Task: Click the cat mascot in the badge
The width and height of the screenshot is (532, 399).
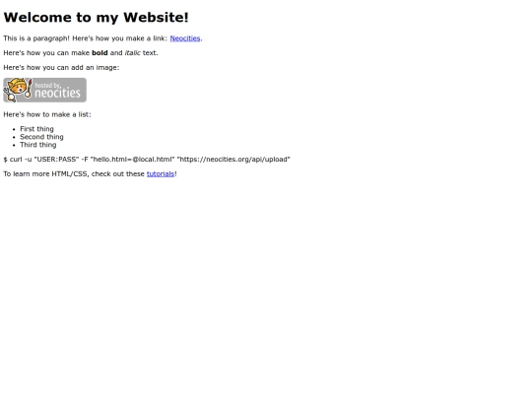Action: (x=18, y=90)
